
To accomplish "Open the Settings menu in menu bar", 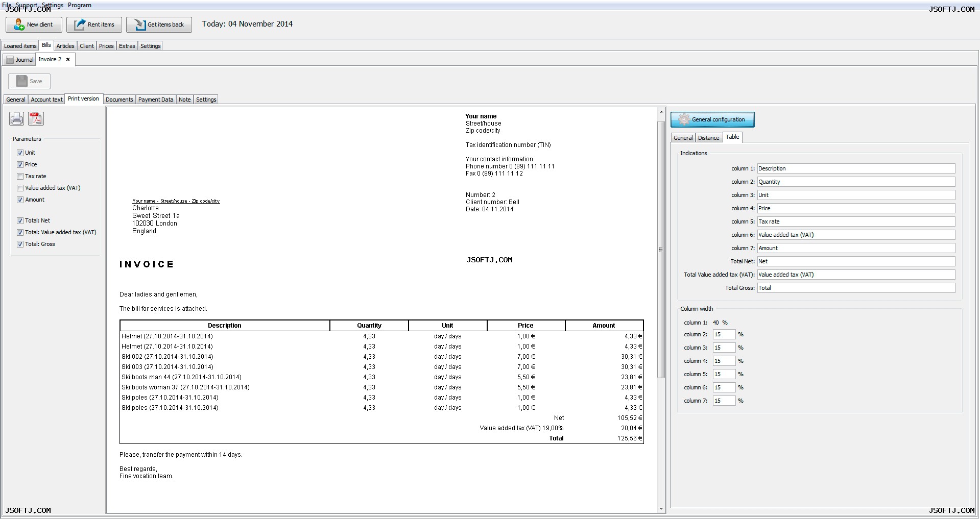I will [53, 5].
